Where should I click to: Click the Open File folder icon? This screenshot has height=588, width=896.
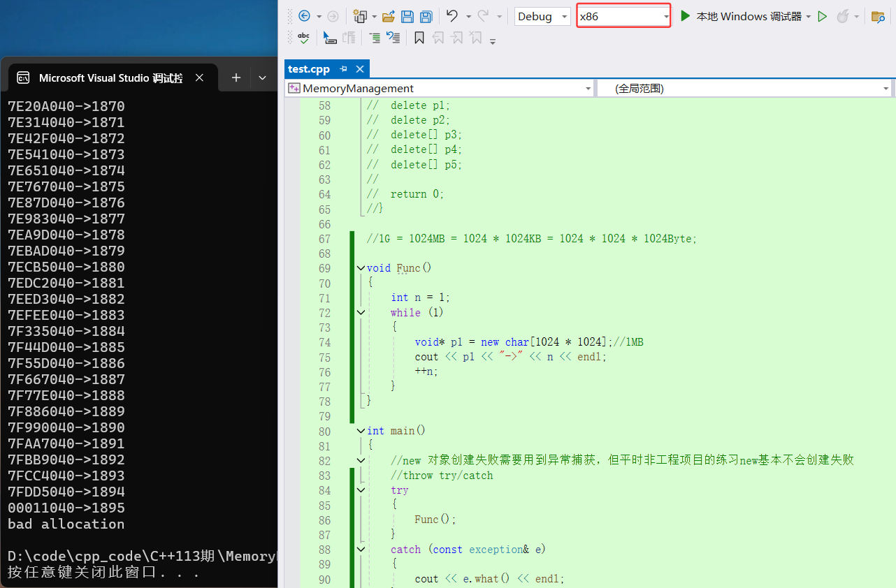click(x=389, y=16)
